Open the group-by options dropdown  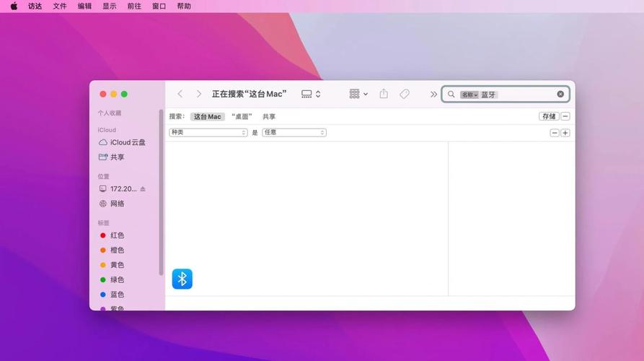(x=358, y=94)
